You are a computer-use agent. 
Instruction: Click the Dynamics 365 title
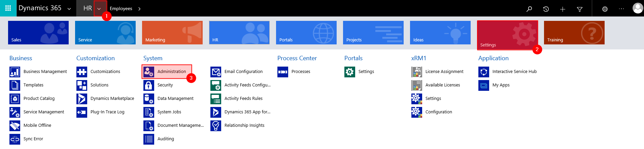[40, 8]
